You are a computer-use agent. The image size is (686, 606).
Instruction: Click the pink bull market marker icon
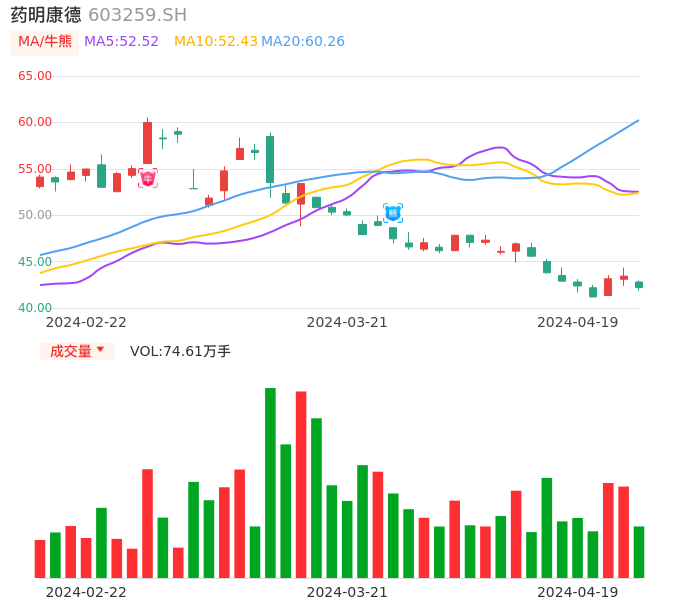(148, 178)
